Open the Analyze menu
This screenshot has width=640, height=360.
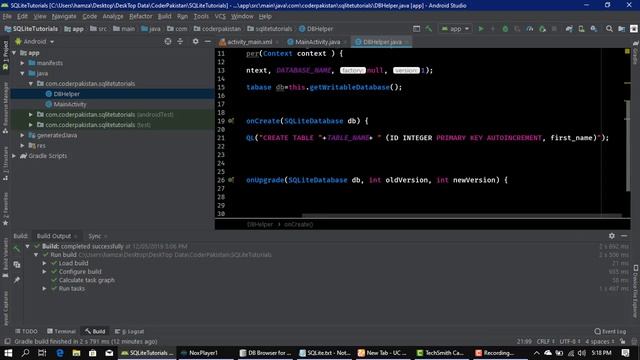[113, 16]
